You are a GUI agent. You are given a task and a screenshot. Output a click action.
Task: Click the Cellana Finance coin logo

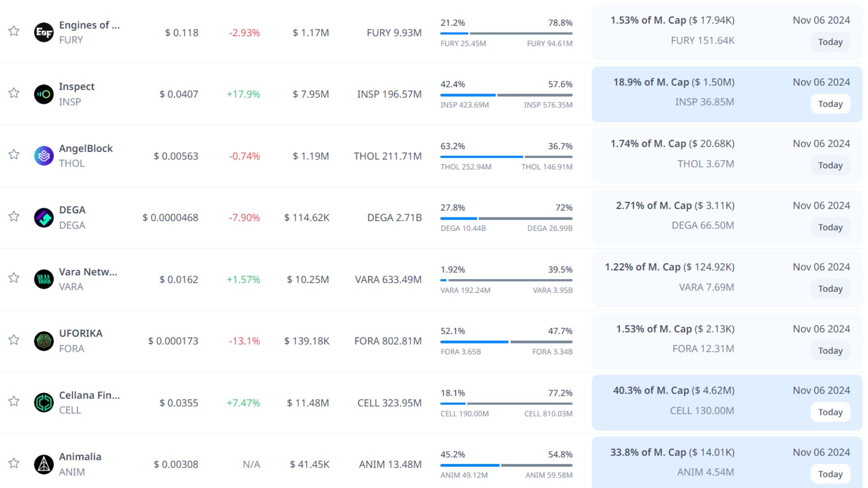click(x=44, y=403)
